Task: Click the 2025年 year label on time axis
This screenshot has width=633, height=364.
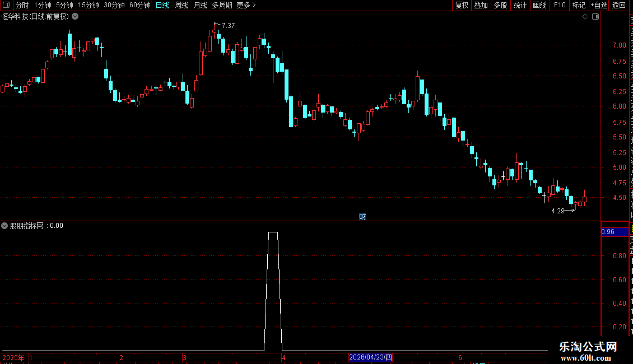Action: pyautogui.click(x=13, y=357)
